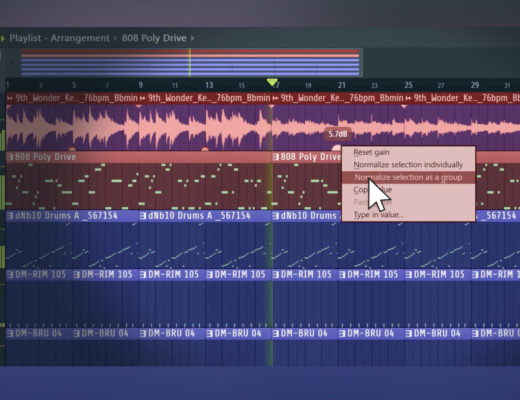This screenshot has height=400, width=520.
Task: Open clip menu icon of 9th_Wonder clip at bar 17
Action: click(x=275, y=98)
